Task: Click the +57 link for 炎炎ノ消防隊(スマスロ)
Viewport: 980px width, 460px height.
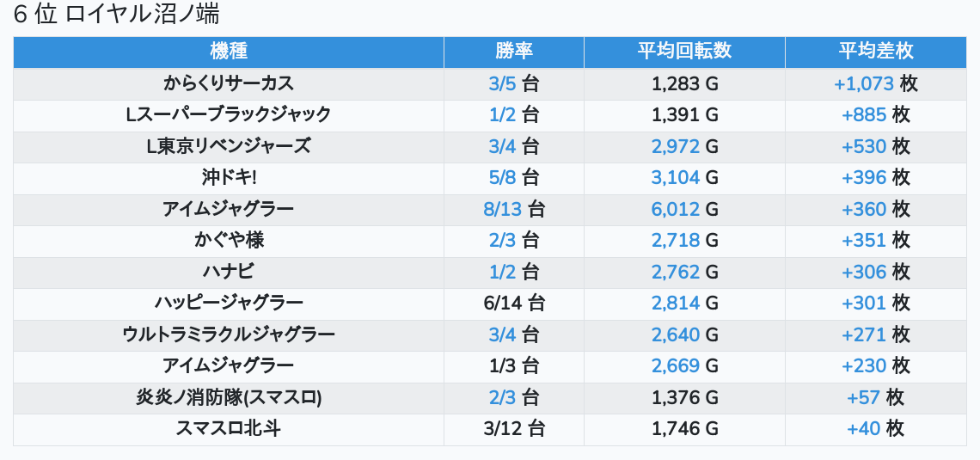Action: [864, 397]
